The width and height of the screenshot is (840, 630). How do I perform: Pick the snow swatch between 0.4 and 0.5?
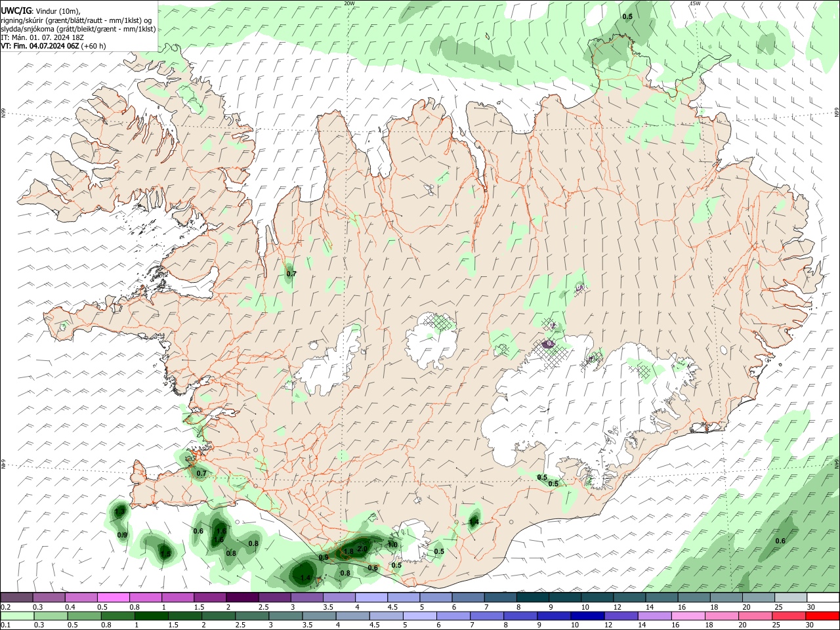[81, 598]
